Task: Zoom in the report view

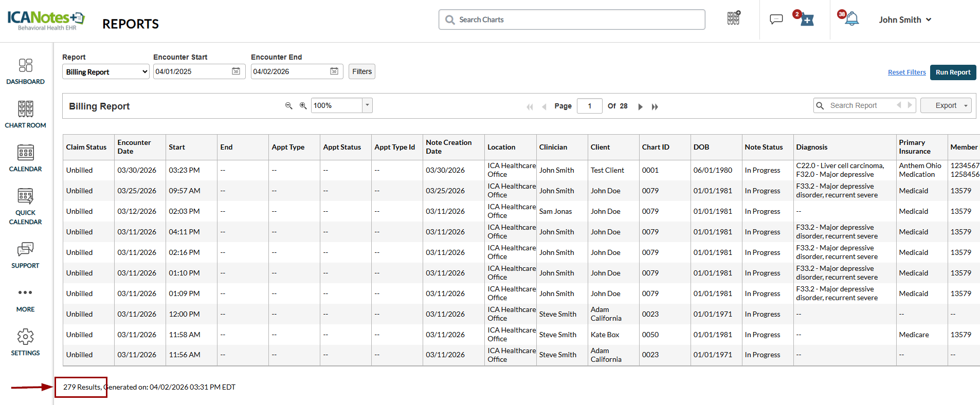Action: coord(303,106)
